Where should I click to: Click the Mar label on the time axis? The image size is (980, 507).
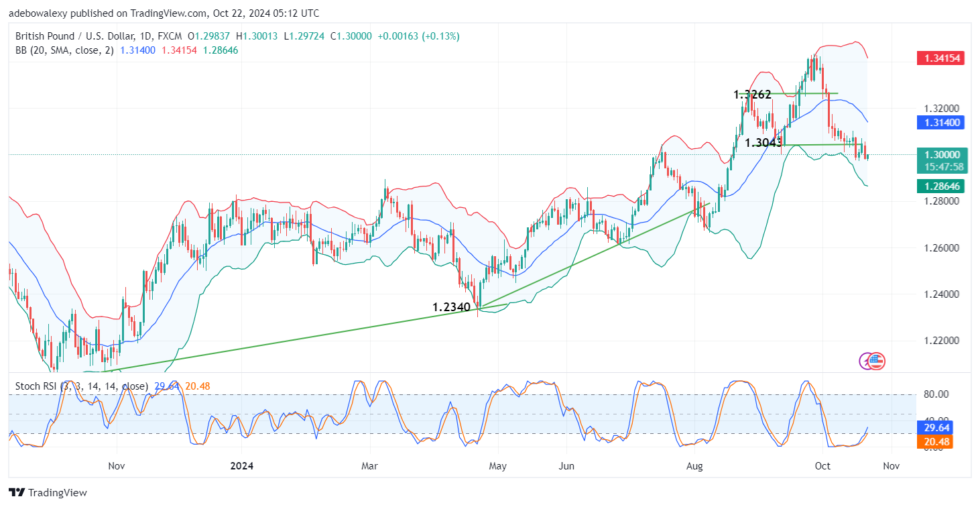point(369,465)
